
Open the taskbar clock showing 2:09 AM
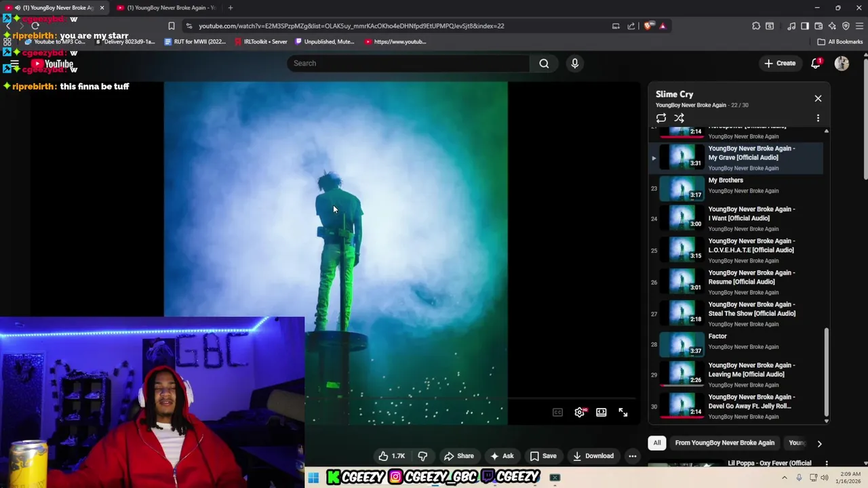[848, 478]
